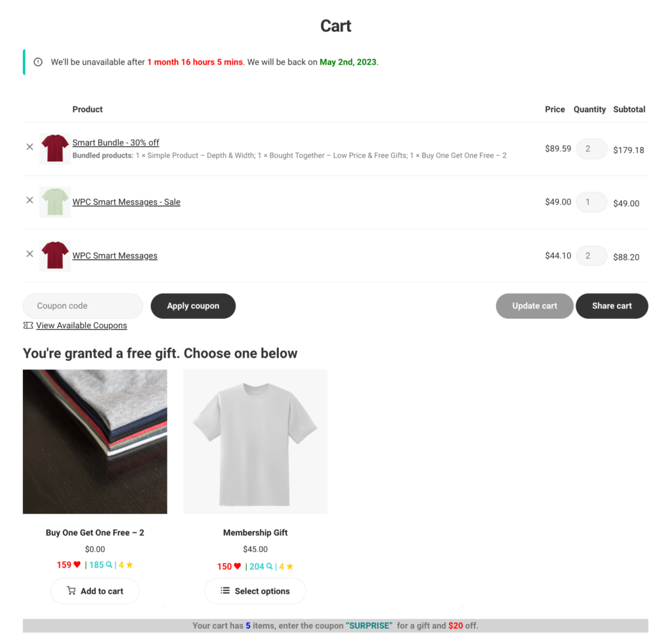Screen dimensions: 672x643
Task: Click the Update cart button
Action: point(534,306)
